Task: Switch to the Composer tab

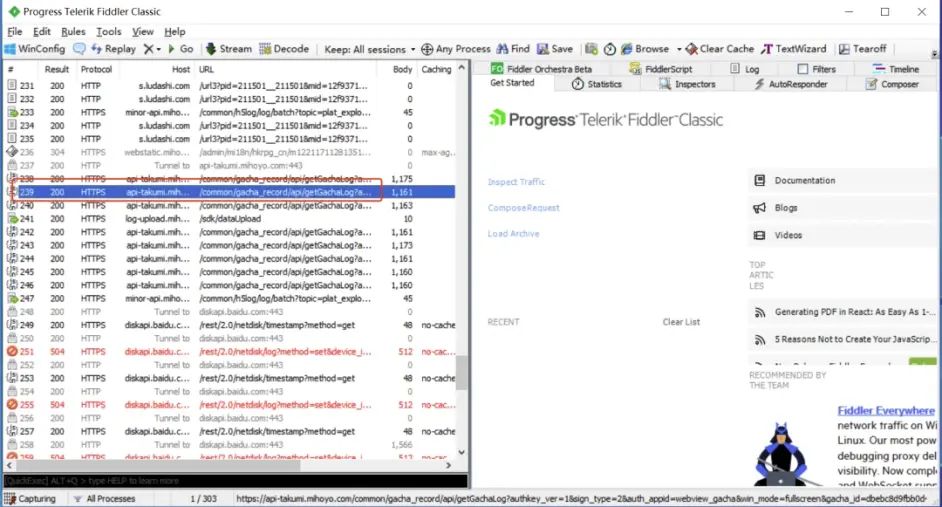Action: pos(892,84)
